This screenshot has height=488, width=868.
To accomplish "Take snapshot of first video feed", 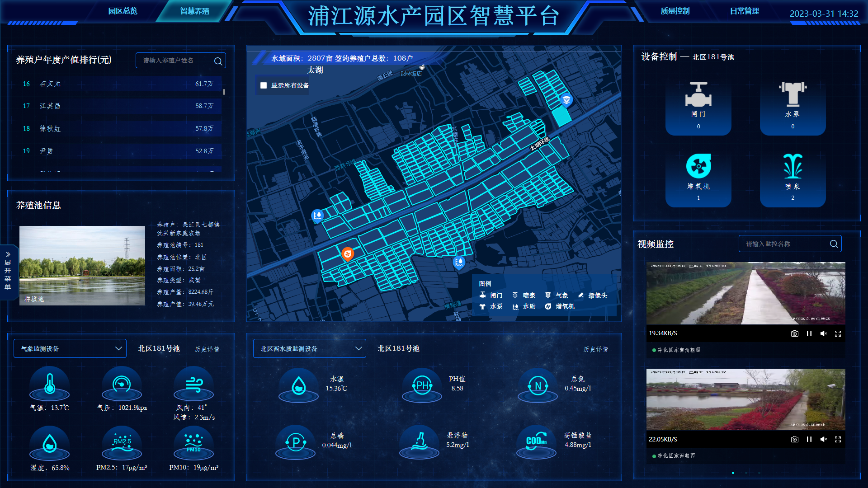I will coord(794,333).
